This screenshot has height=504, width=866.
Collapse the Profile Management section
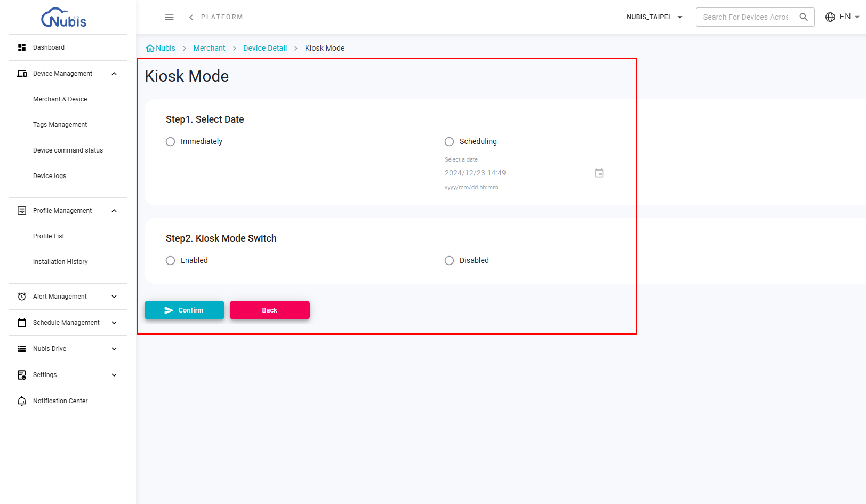(x=114, y=211)
